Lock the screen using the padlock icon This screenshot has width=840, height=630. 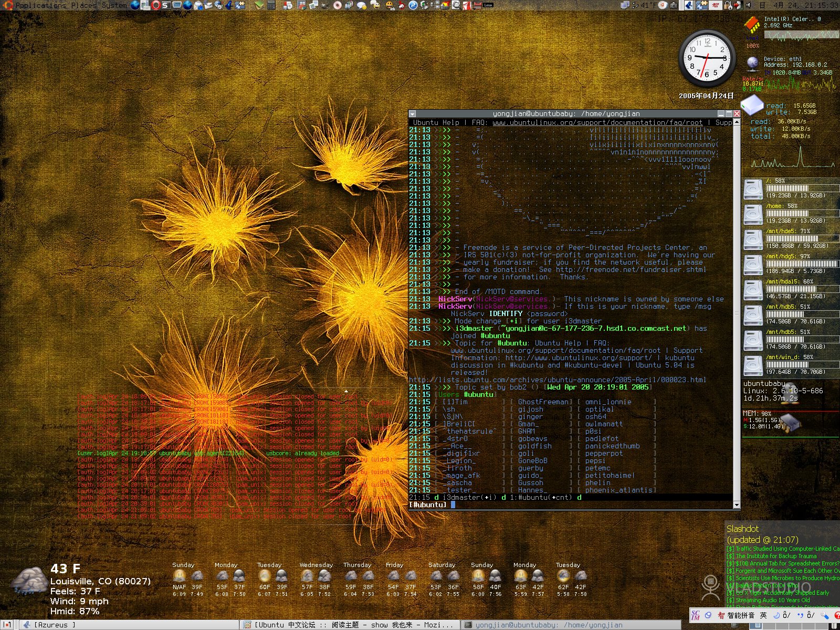pos(728,5)
